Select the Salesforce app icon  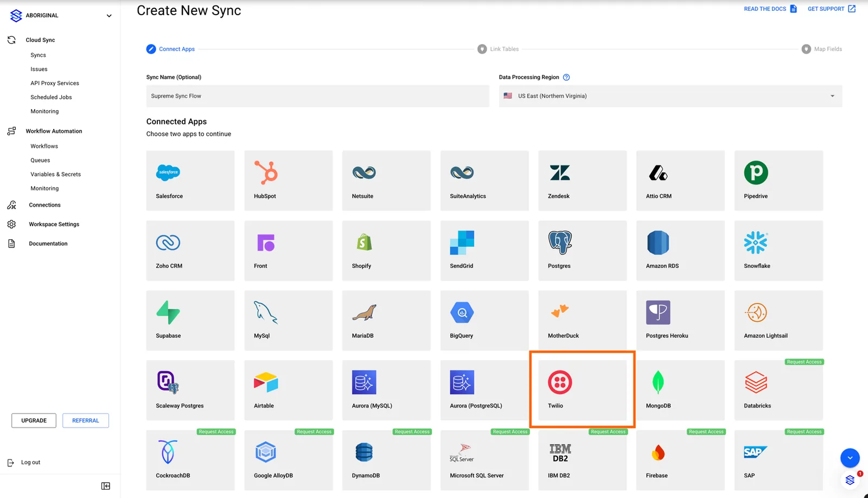[168, 173]
